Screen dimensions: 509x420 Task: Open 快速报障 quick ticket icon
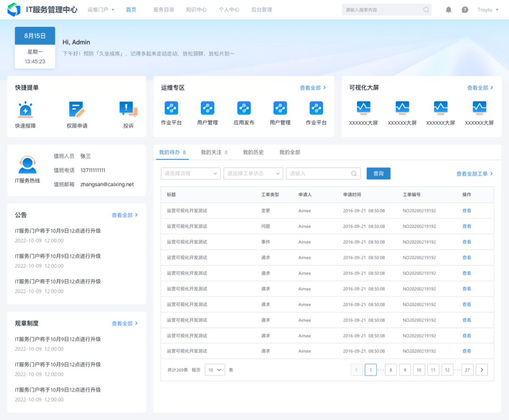[x=25, y=109]
